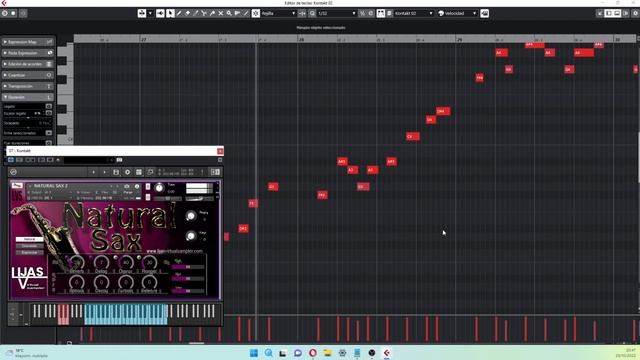
Task: Toggle the Chorus LED button
Action: 115,258
